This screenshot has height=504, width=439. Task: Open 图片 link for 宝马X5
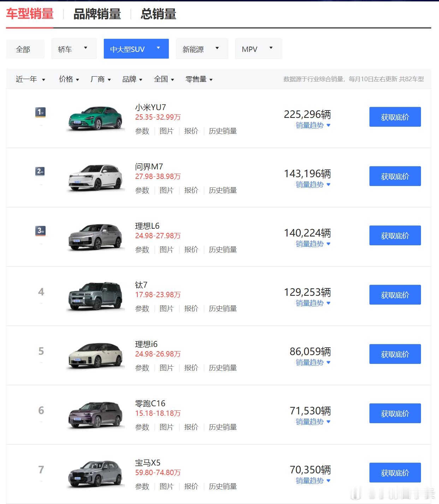click(x=166, y=486)
